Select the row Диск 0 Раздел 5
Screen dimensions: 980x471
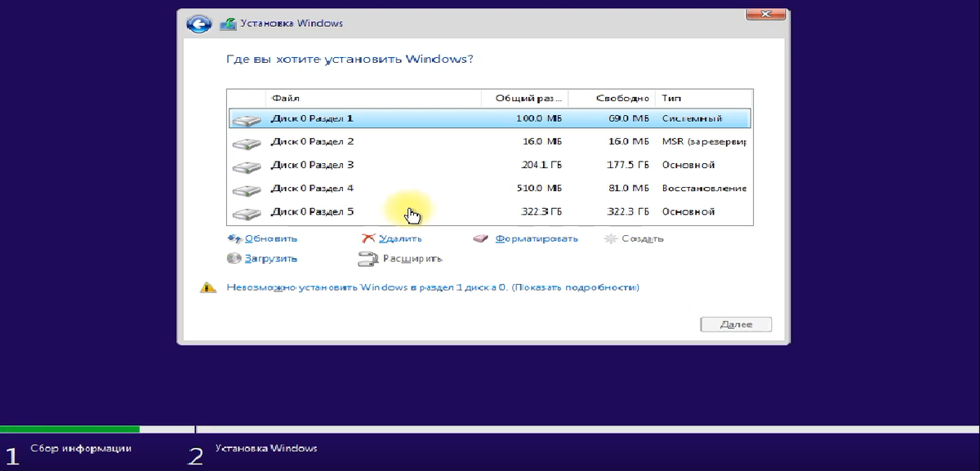(x=490, y=212)
